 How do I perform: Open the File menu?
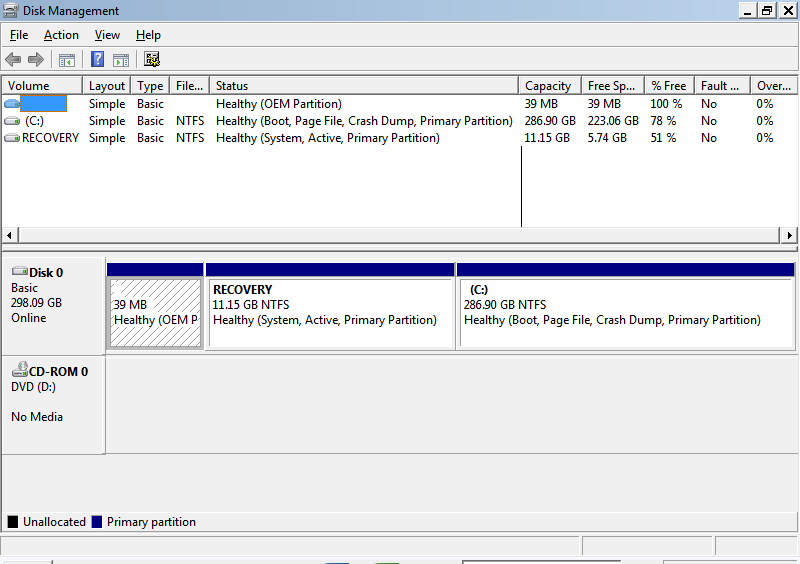tap(19, 35)
